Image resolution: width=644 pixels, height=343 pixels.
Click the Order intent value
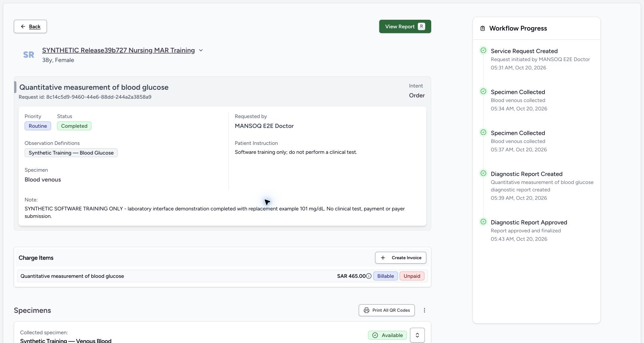tap(417, 95)
